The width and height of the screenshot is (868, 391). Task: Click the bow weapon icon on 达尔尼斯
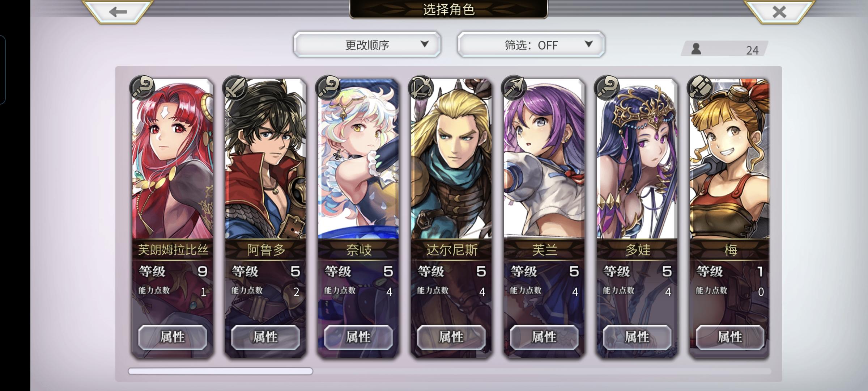tap(421, 87)
